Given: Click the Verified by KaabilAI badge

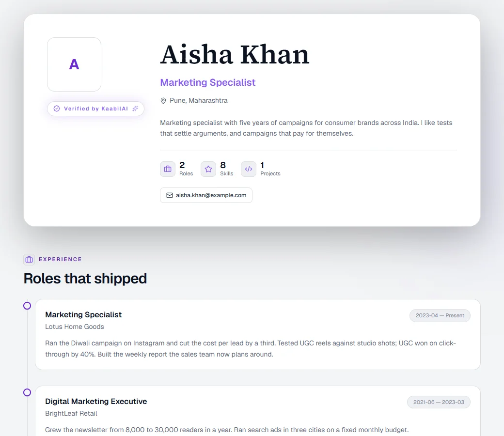Looking at the screenshot, I should click(95, 109).
